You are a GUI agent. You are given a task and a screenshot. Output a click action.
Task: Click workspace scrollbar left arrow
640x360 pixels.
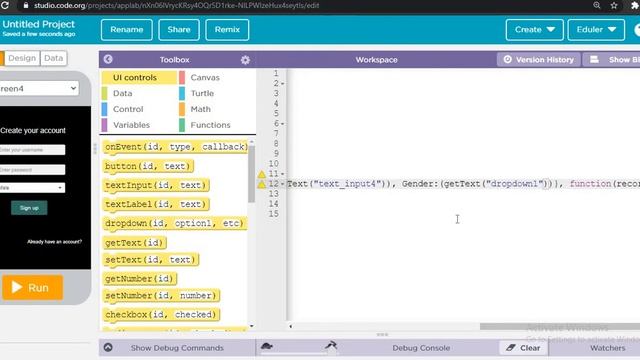coord(290,326)
